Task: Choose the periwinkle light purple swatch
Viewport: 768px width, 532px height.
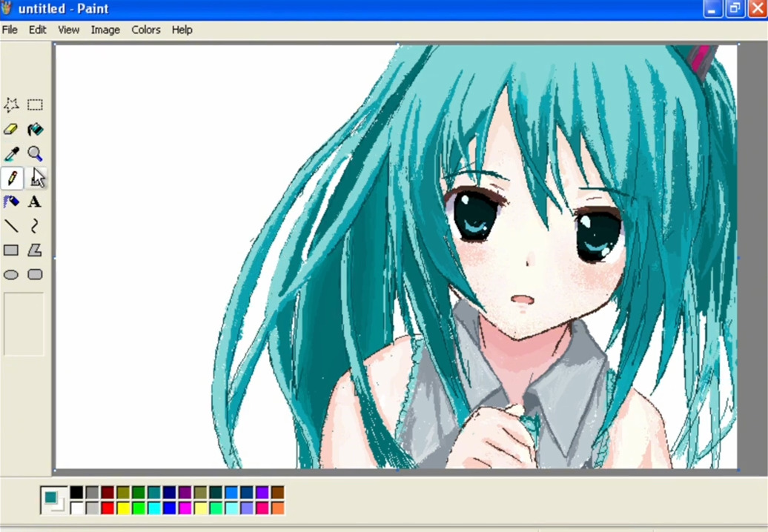Action: click(x=247, y=508)
